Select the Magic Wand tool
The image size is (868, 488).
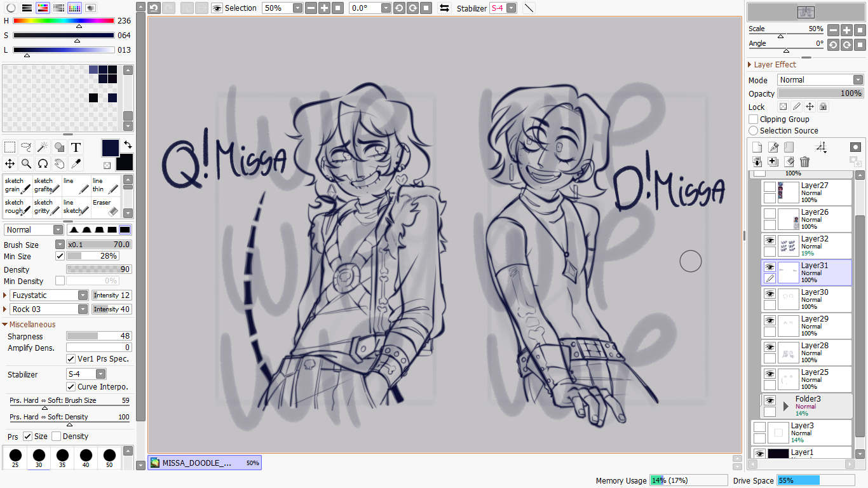click(43, 147)
